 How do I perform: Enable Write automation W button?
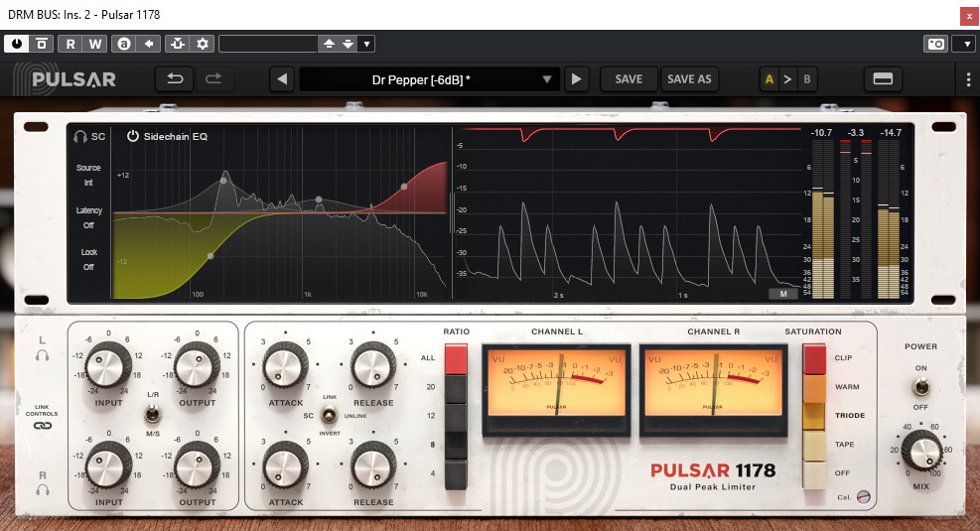pos(94,44)
